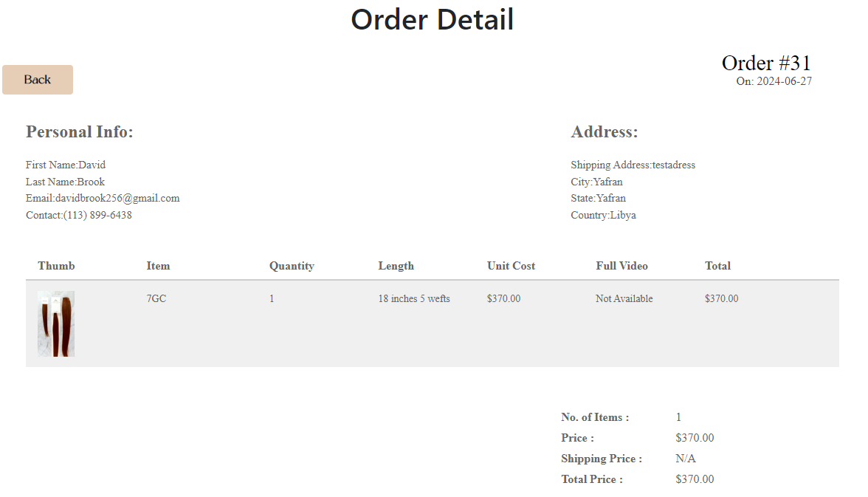The image size is (868, 497).
Task: Click the 7GC product thumbnail image
Action: 56,323
